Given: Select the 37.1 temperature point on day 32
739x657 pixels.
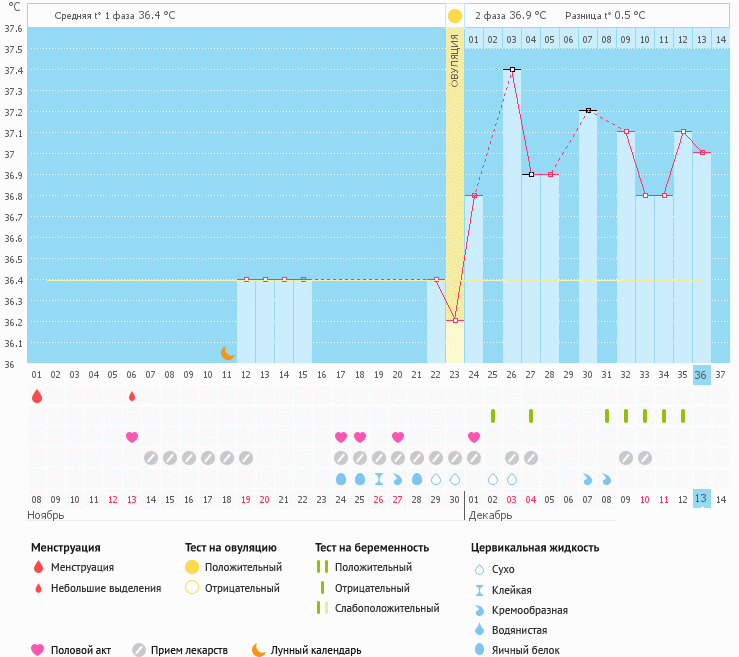Looking at the screenshot, I should tap(626, 131).
